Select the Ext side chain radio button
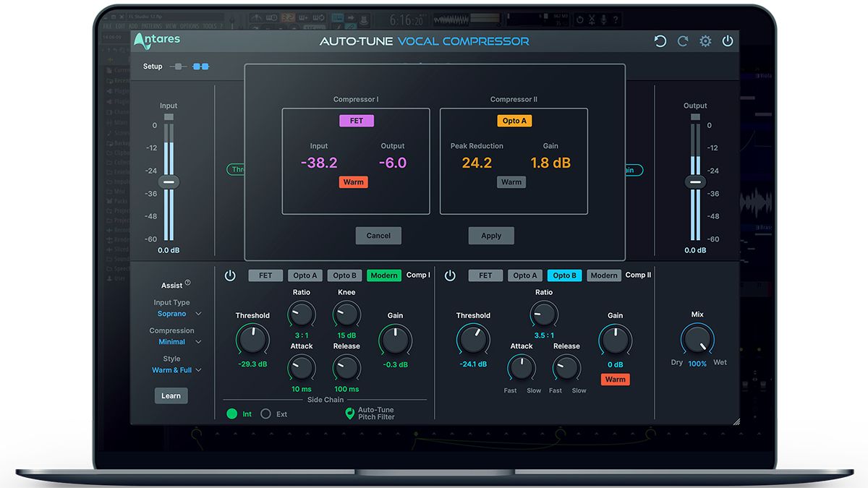Screen dimensions: 868x488 click(x=265, y=414)
